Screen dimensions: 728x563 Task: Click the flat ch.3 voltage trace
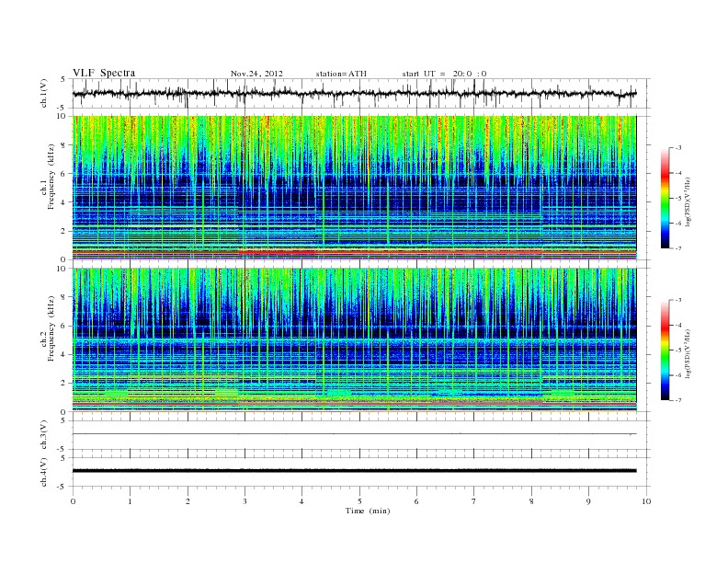pyautogui.click(x=354, y=434)
